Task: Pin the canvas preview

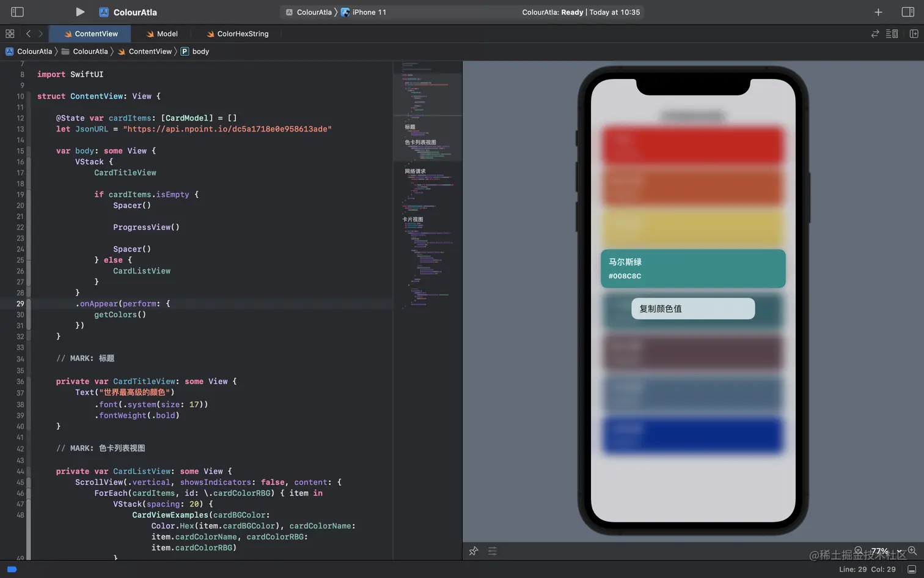Action: click(474, 551)
